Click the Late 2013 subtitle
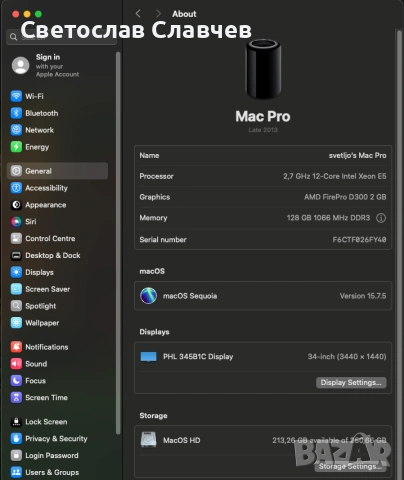404x480 pixels. tap(263, 130)
